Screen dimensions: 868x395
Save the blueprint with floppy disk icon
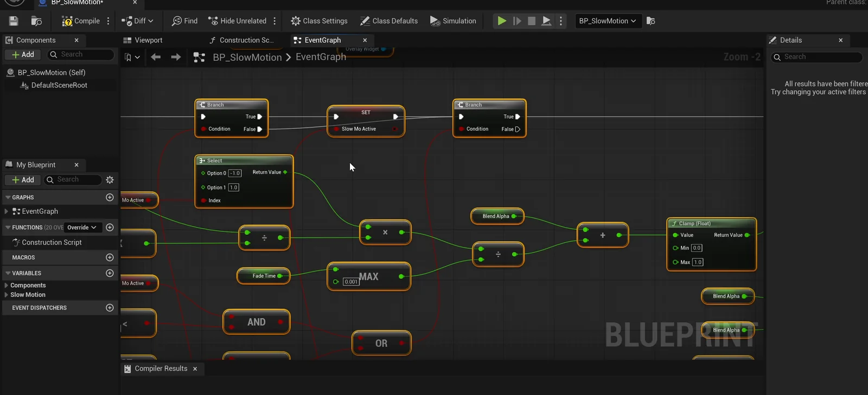tap(14, 21)
